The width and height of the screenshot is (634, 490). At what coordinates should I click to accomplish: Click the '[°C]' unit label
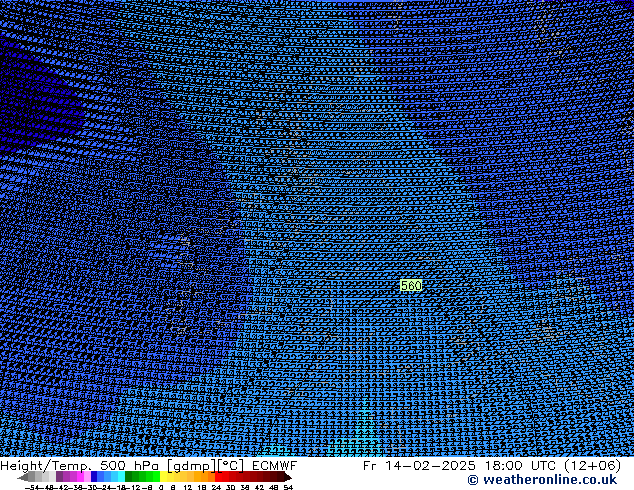[231, 466]
